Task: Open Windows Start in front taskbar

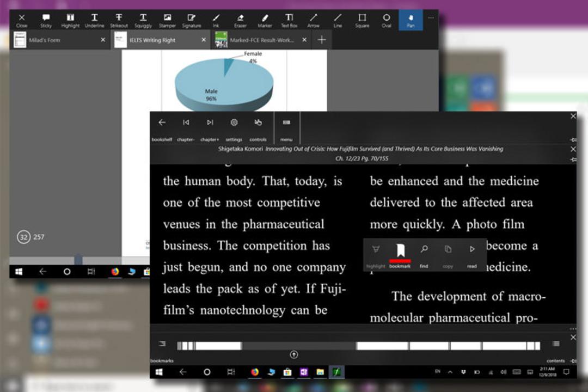Action: (159, 372)
